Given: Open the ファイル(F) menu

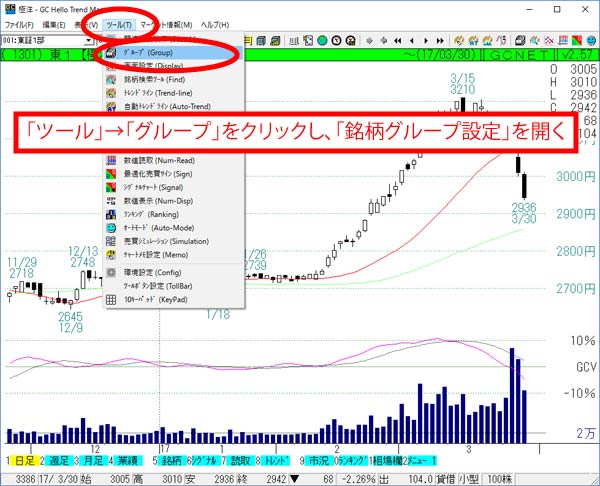Looking at the screenshot, I should 19,25.
